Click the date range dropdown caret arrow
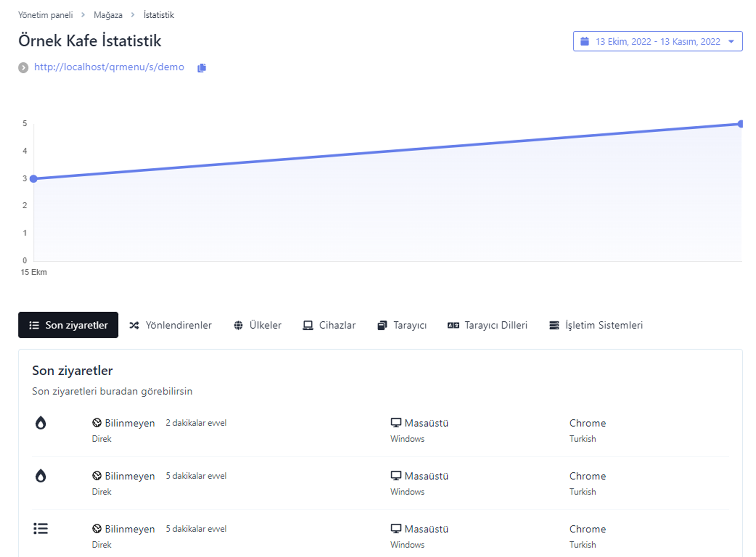The width and height of the screenshot is (756, 557). [x=731, y=42]
